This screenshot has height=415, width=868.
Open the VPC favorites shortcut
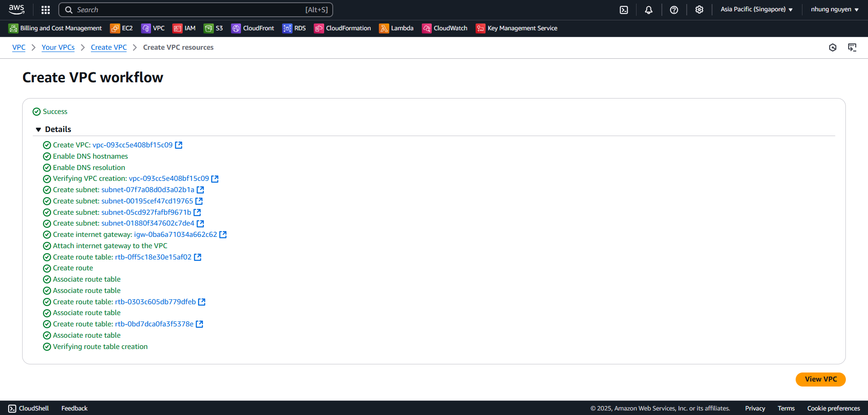click(153, 28)
